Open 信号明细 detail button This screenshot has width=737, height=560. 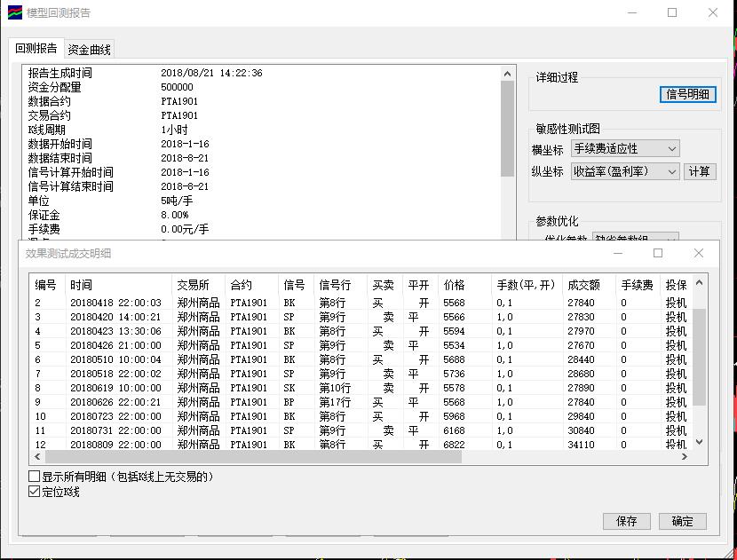[x=687, y=94]
